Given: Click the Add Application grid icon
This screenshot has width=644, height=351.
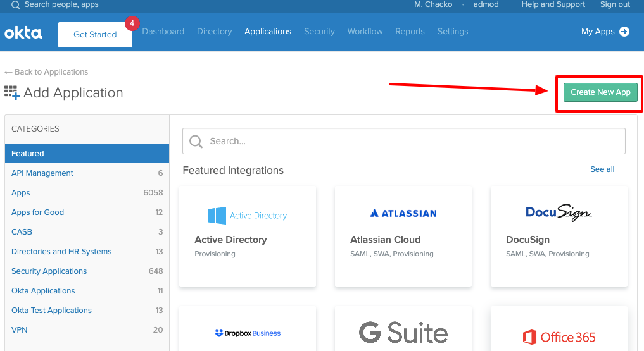Looking at the screenshot, I should point(12,93).
